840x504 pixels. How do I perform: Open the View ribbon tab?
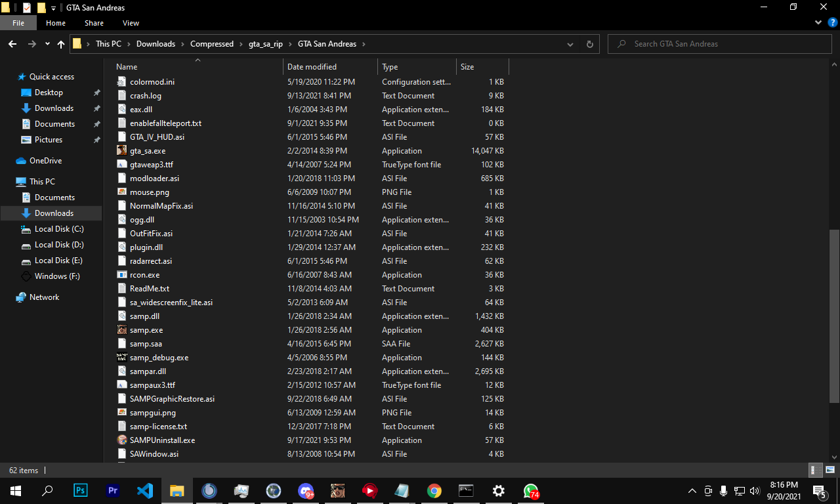(131, 23)
